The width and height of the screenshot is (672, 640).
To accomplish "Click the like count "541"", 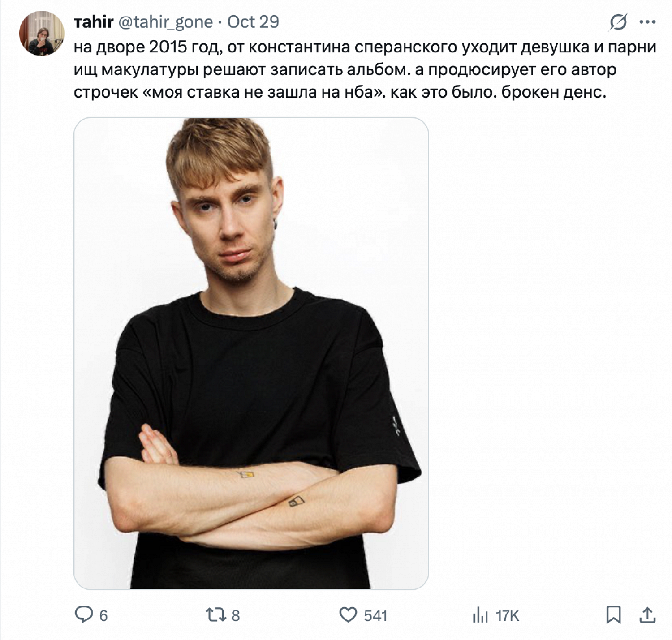I will [x=375, y=615].
